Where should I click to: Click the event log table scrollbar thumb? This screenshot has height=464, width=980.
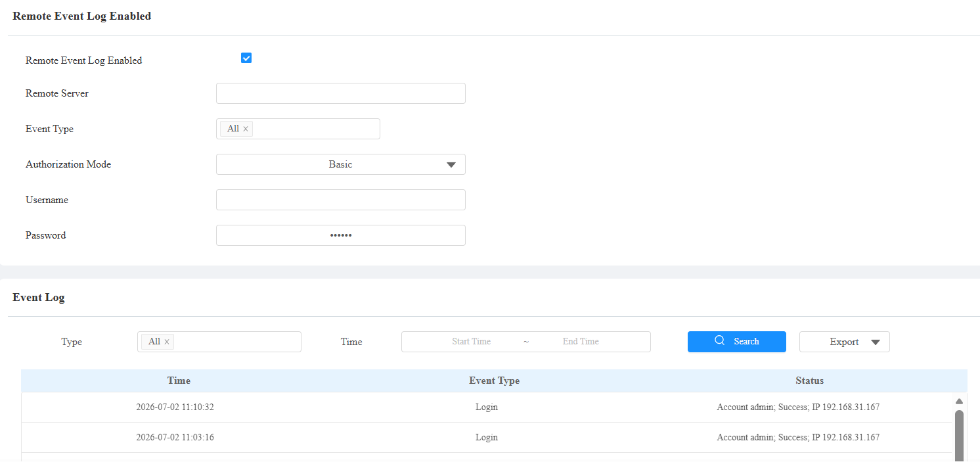coord(959,435)
